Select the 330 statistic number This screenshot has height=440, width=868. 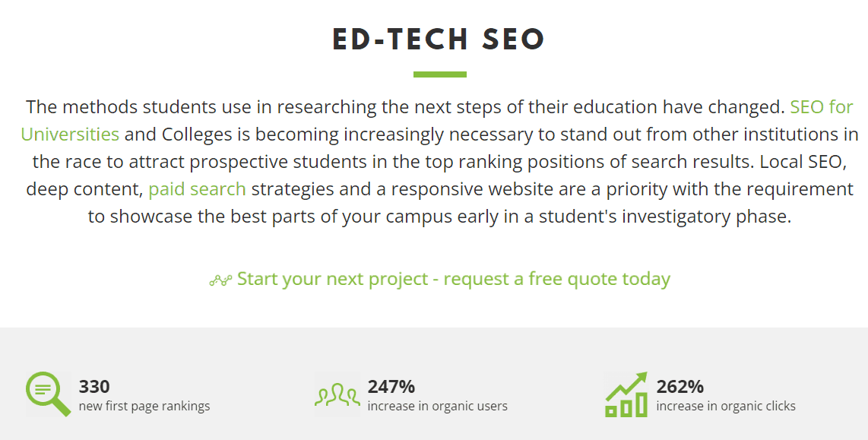click(94, 386)
